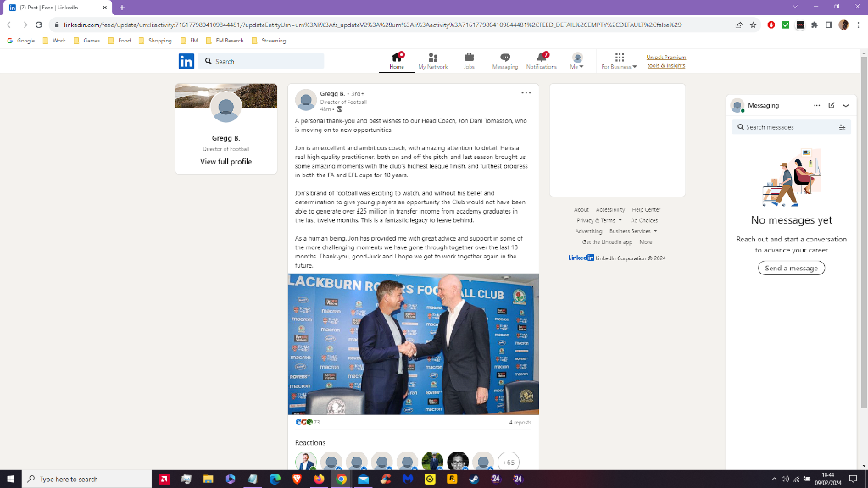The image size is (868, 488).
Task: Open post author avatar
Action: click(305, 100)
